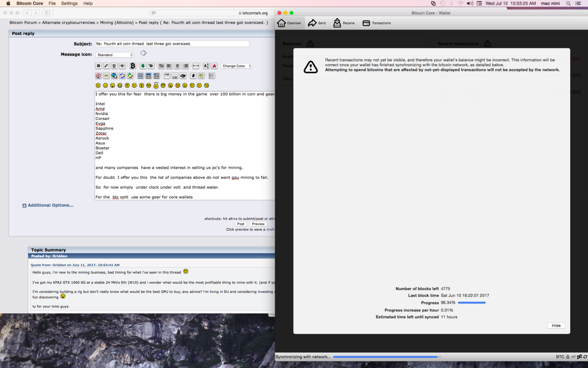Follow the Bitcoin Forum breadcrumb link

[23, 23]
